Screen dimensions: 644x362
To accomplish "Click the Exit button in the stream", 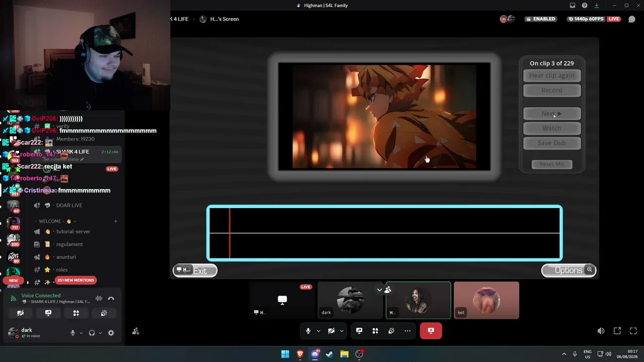I will (x=195, y=271).
